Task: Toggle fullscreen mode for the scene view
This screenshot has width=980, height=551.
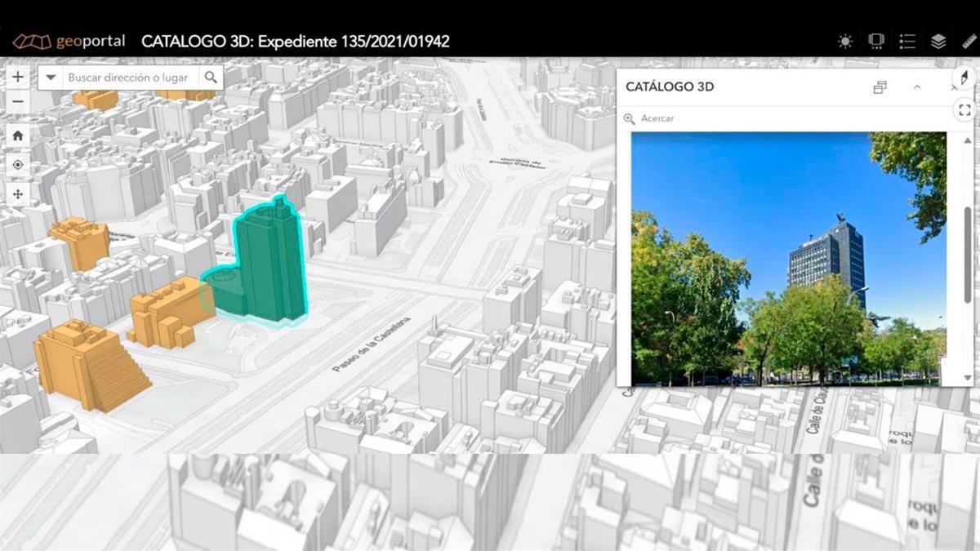Action: point(964,109)
